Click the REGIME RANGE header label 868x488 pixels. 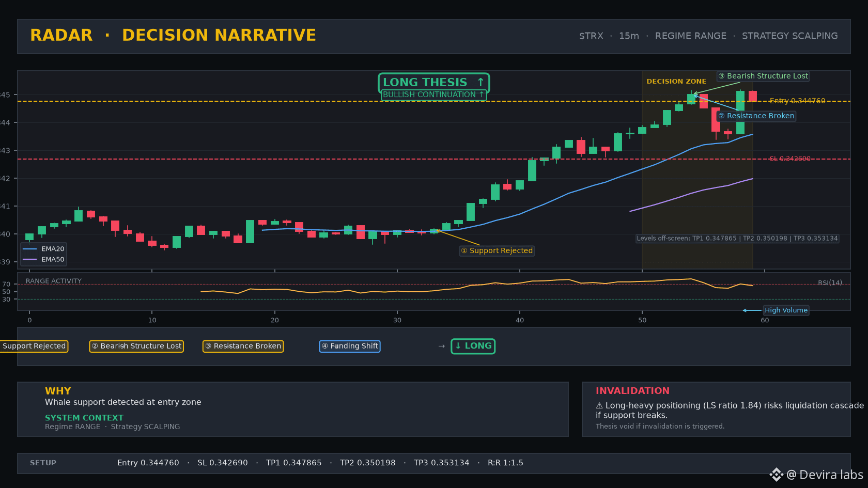[x=690, y=36]
